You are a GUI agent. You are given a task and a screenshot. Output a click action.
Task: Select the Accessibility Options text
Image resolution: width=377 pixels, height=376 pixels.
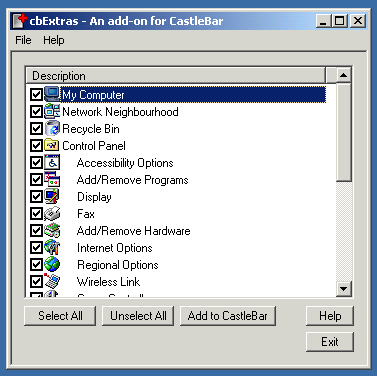(x=125, y=163)
